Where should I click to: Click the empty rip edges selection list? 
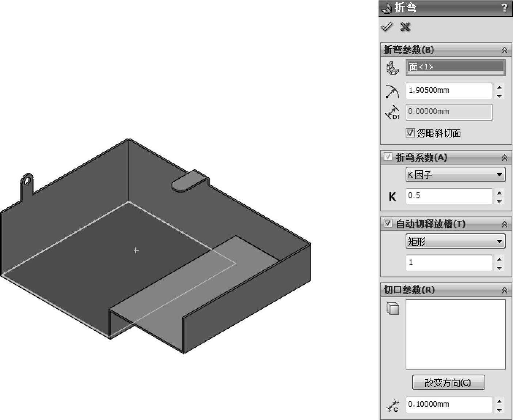click(456, 334)
